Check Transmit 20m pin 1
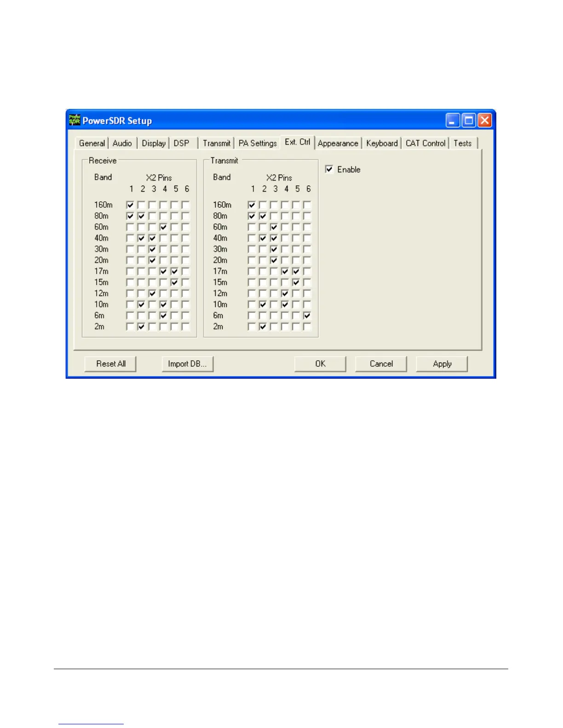The width and height of the screenshot is (563, 728). (x=252, y=260)
